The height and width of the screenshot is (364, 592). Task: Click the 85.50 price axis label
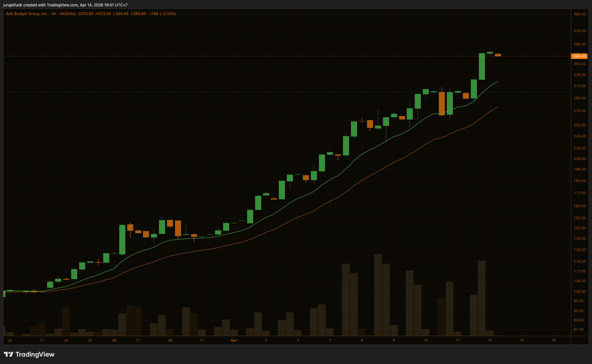(580, 320)
